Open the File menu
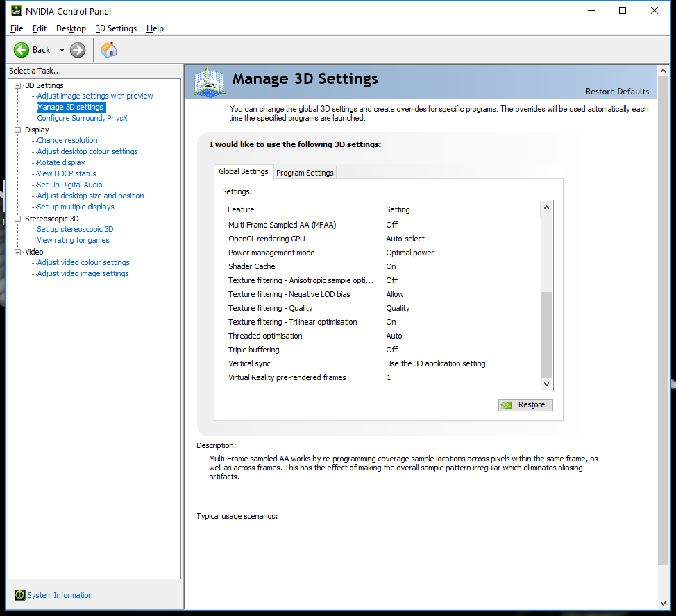 (17, 28)
